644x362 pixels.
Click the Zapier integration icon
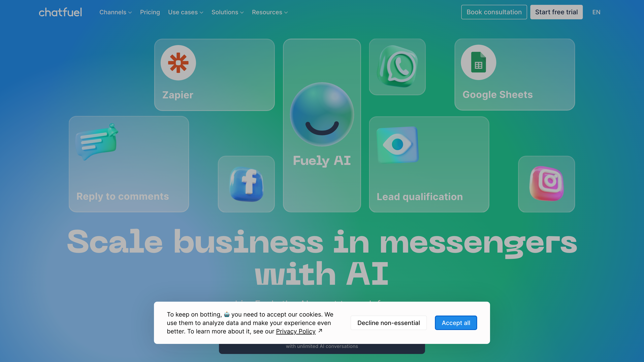click(179, 62)
